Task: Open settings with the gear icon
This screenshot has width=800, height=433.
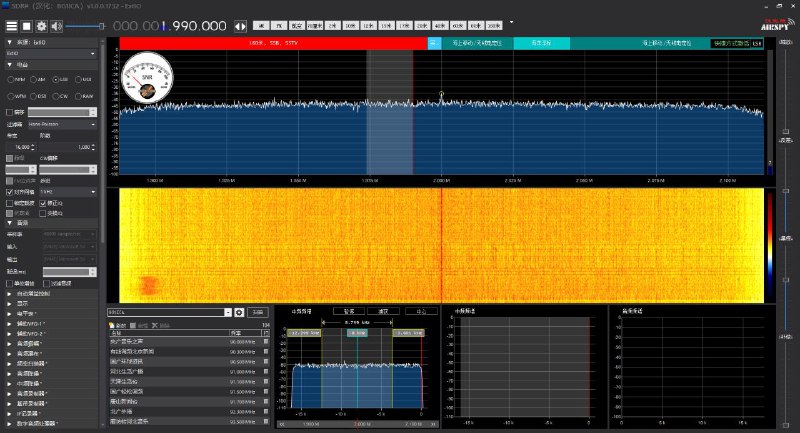Action: pos(41,25)
